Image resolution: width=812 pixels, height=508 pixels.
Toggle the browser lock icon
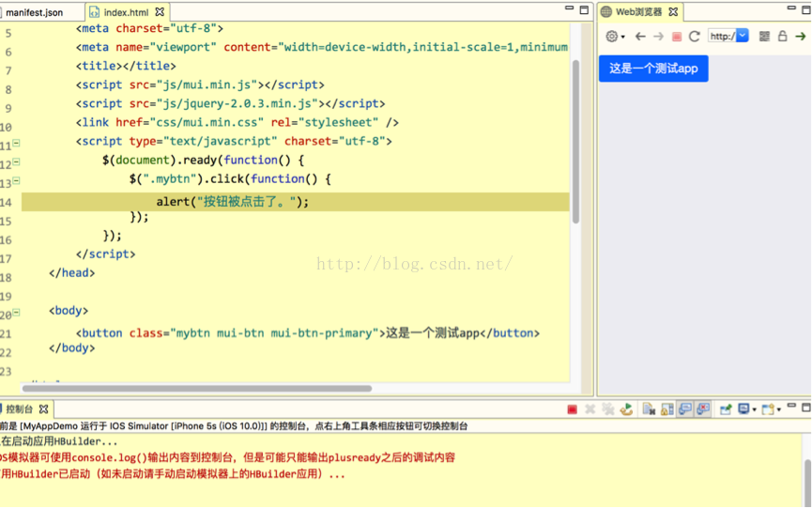click(783, 36)
